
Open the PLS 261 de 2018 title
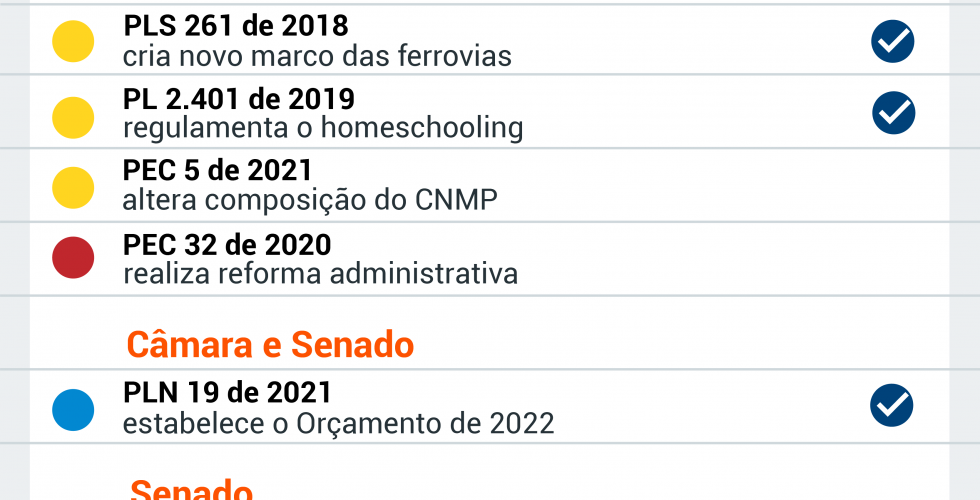tap(236, 26)
